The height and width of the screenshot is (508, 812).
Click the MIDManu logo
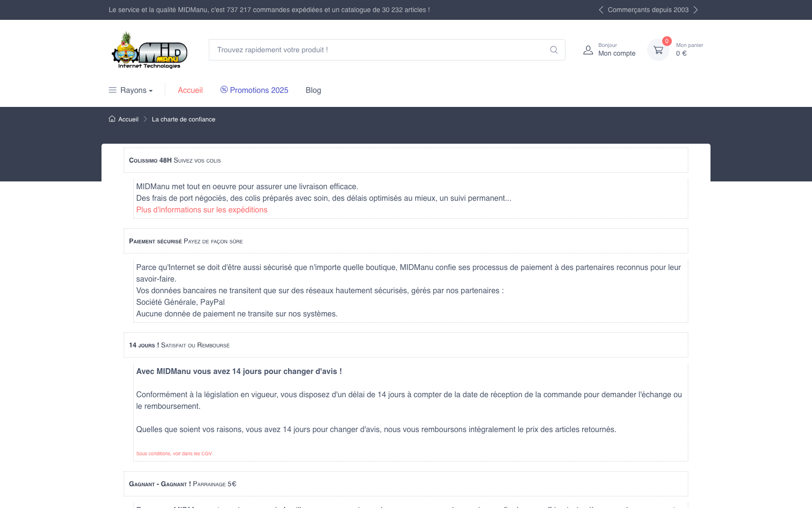pyautogui.click(x=149, y=50)
